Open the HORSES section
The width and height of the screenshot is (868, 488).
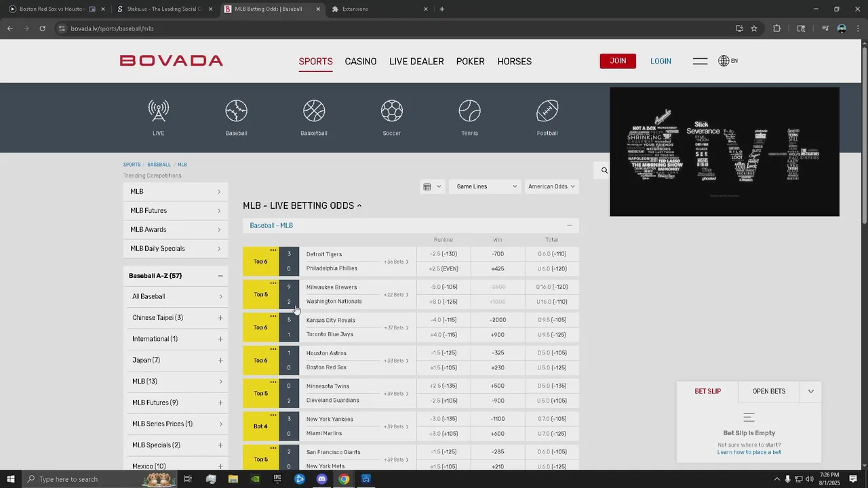pyautogui.click(x=515, y=61)
